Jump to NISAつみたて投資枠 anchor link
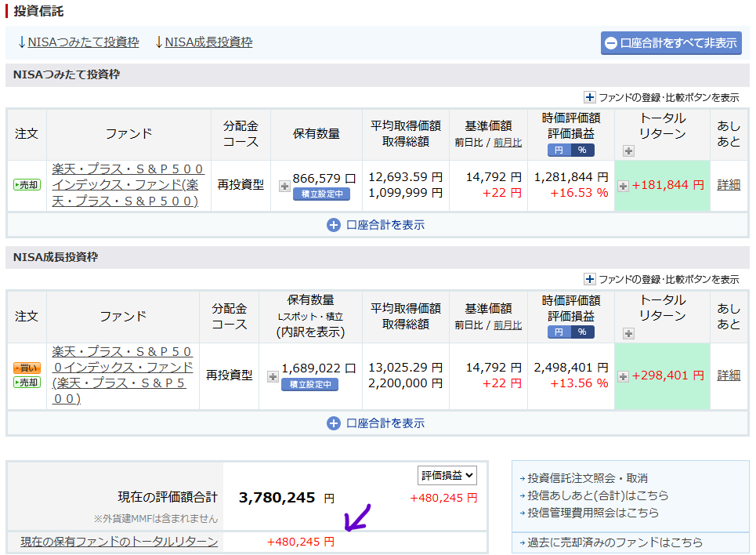The width and height of the screenshot is (756, 555). (x=83, y=42)
